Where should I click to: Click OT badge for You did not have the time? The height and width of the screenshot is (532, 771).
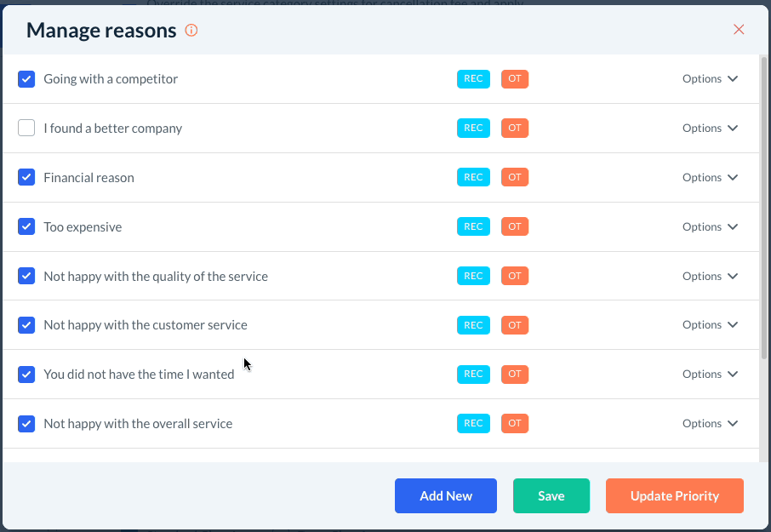515,375
